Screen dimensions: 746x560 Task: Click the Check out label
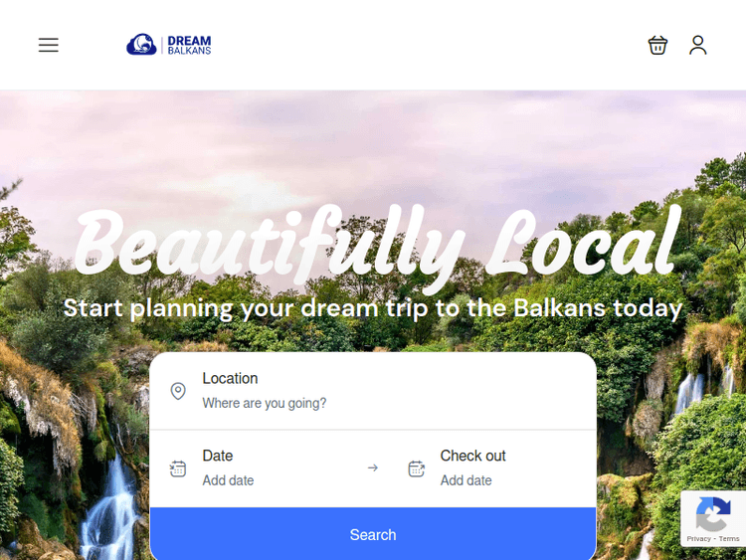coord(472,456)
